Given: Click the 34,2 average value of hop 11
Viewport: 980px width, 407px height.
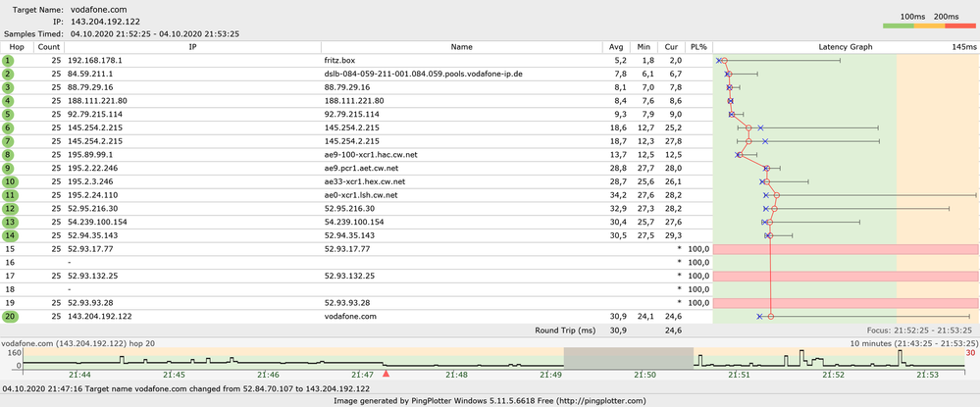Looking at the screenshot, I should [x=617, y=195].
